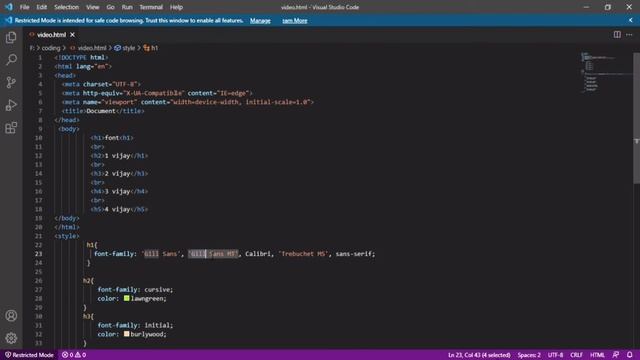Click the Learn More link
Screen dimensions: 640x360
point(295,20)
